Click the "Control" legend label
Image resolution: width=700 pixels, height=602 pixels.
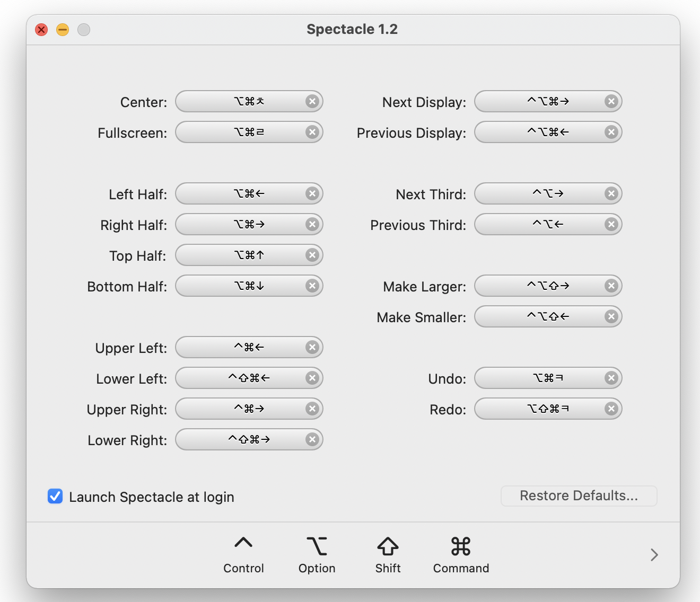pyautogui.click(x=243, y=568)
